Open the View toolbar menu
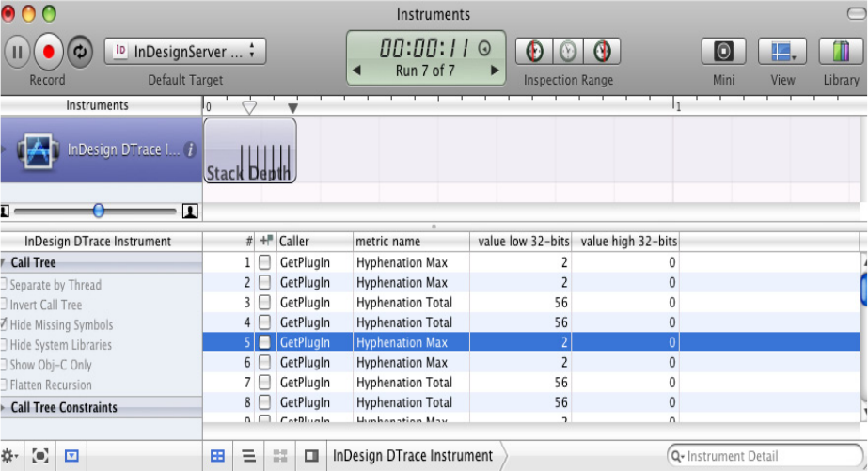868x471 pixels. tap(782, 51)
